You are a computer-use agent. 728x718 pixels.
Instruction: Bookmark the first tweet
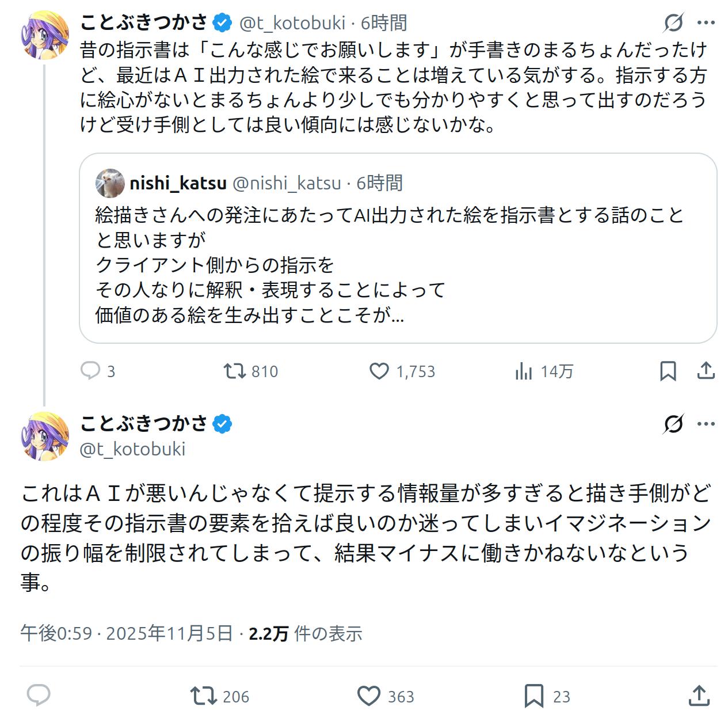[x=668, y=371]
